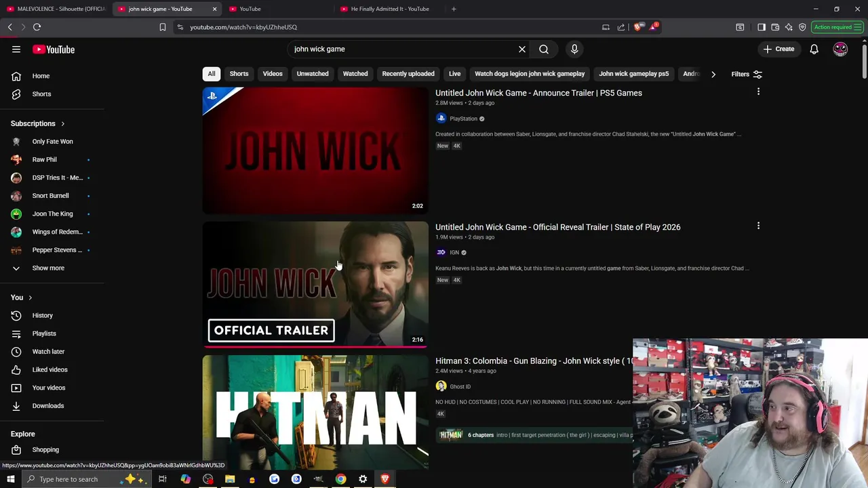The width and height of the screenshot is (868, 488).
Task: Switch to the plain YouTube tab
Action: (278, 9)
